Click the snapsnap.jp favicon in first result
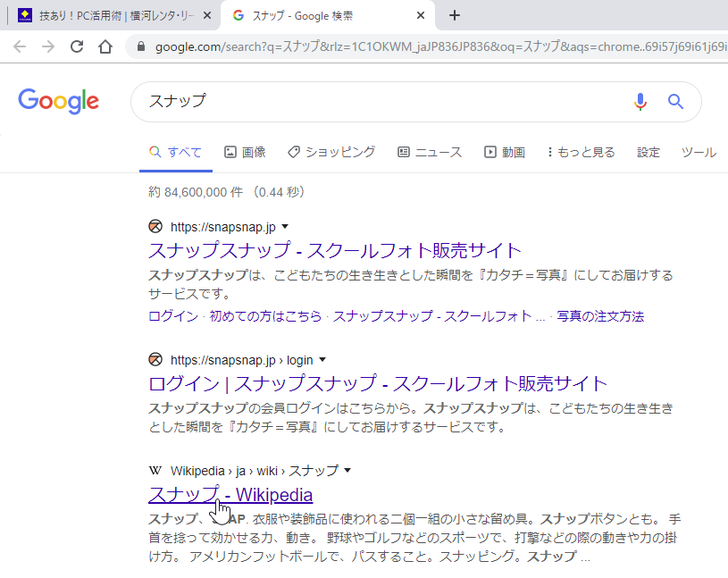Image resolution: width=728 pixels, height=578 pixels. pyautogui.click(x=155, y=227)
